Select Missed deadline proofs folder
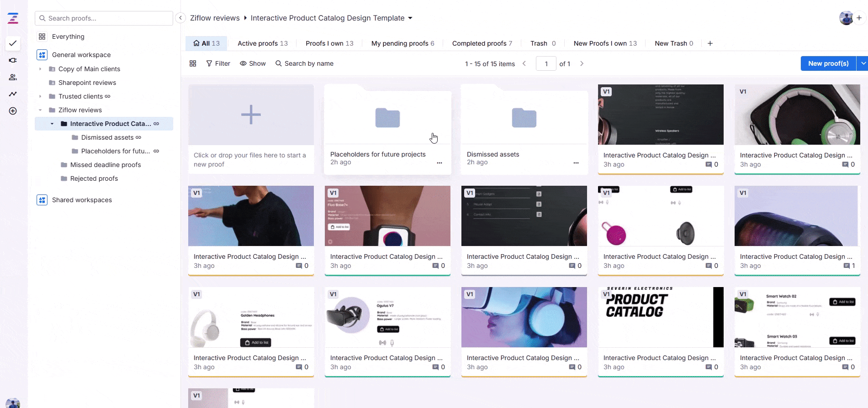 [x=106, y=165]
